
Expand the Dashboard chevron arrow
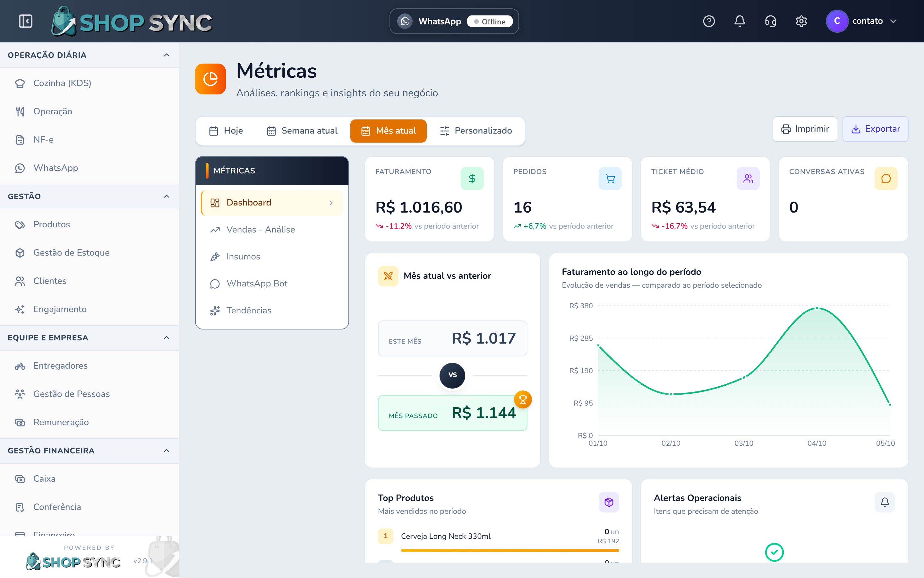[331, 203]
